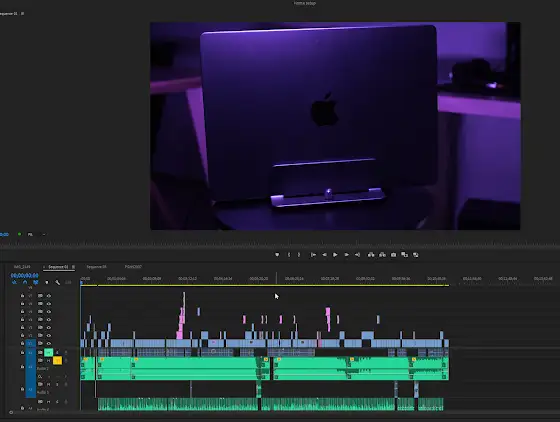Viewport: 560px width, 422px height.
Task: Lock the Audio 3 track
Action: [x=22, y=389]
